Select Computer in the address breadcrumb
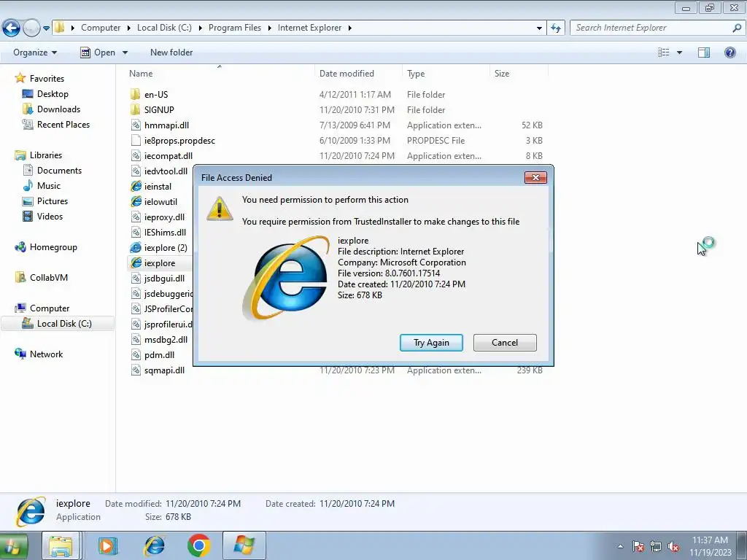The image size is (747, 560). pos(101,28)
